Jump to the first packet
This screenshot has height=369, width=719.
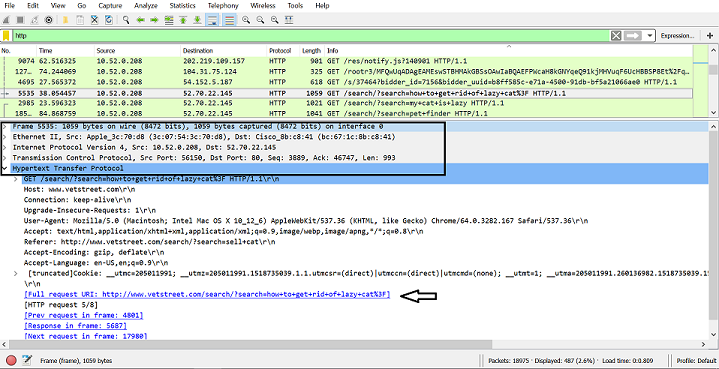[x=183, y=20]
